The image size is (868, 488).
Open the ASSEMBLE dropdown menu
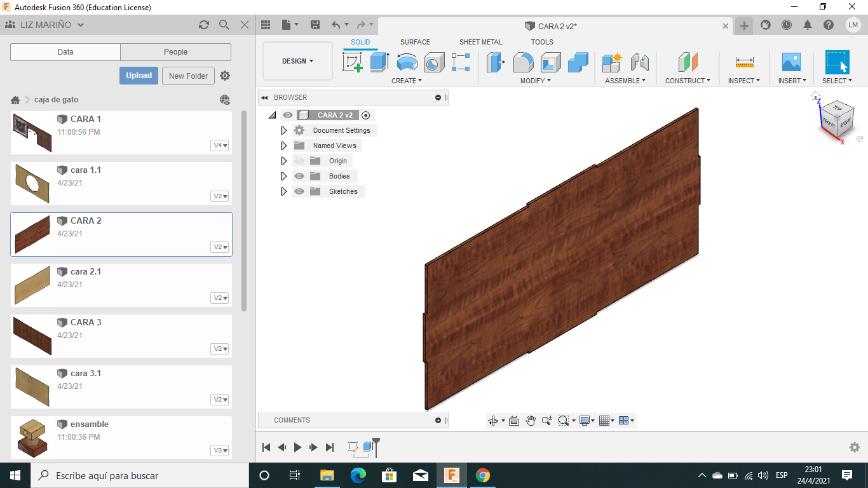coord(625,81)
